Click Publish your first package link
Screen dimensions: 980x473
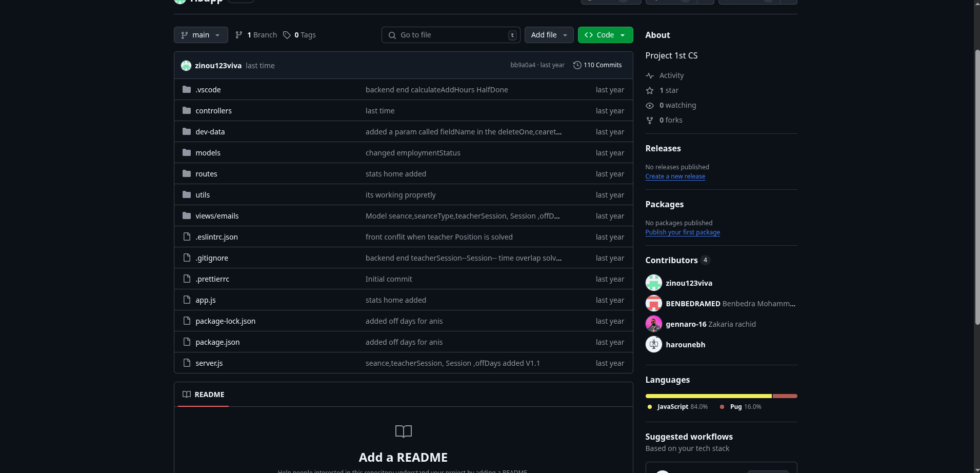(683, 232)
